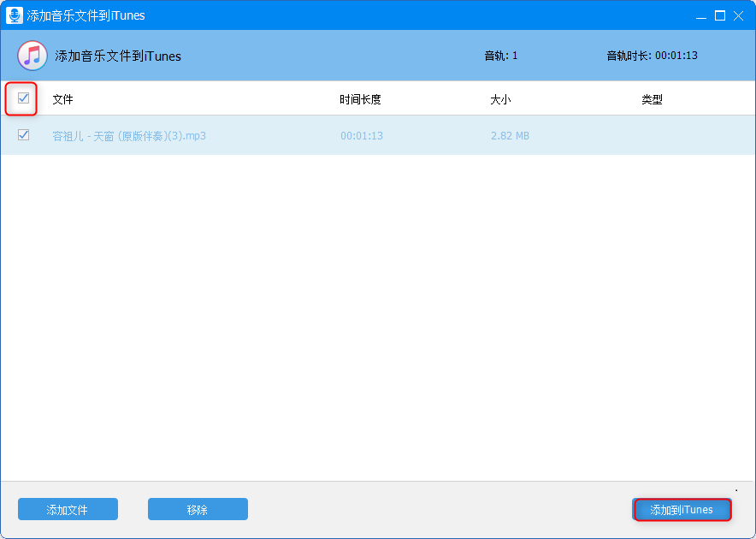756x539 pixels.
Task: Click the 2.82 MB size cell
Action: point(510,136)
